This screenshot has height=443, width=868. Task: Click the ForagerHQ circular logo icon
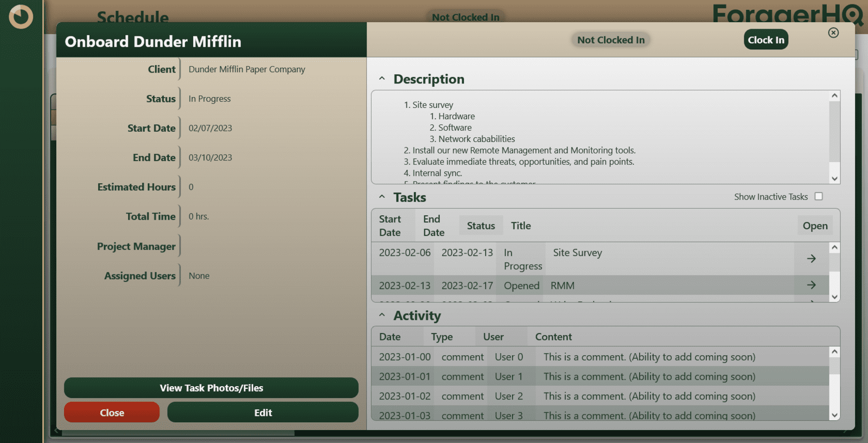click(x=21, y=17)
